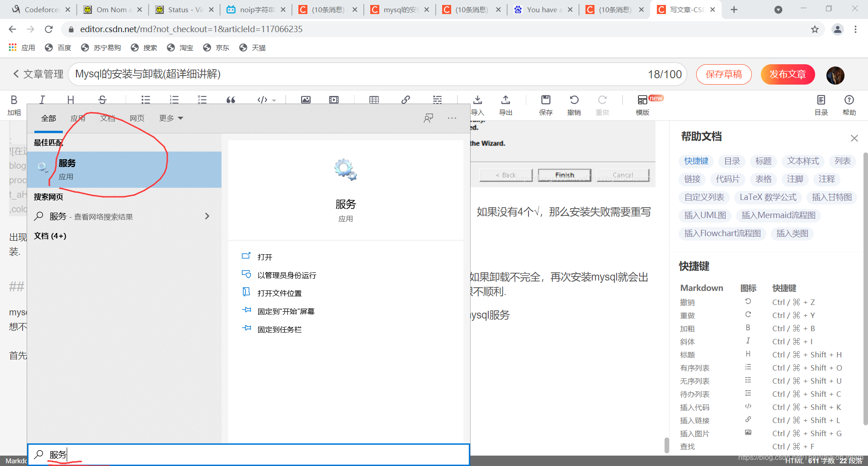Screen dimensions: 868x466
Task: Insert to-do list icon
Action: tap(202, 100)
